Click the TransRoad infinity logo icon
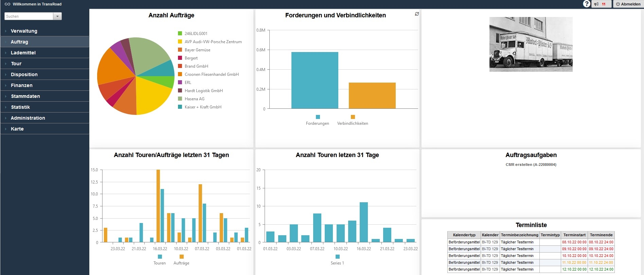This screenshot has height=275, width=644. (7, 4)
